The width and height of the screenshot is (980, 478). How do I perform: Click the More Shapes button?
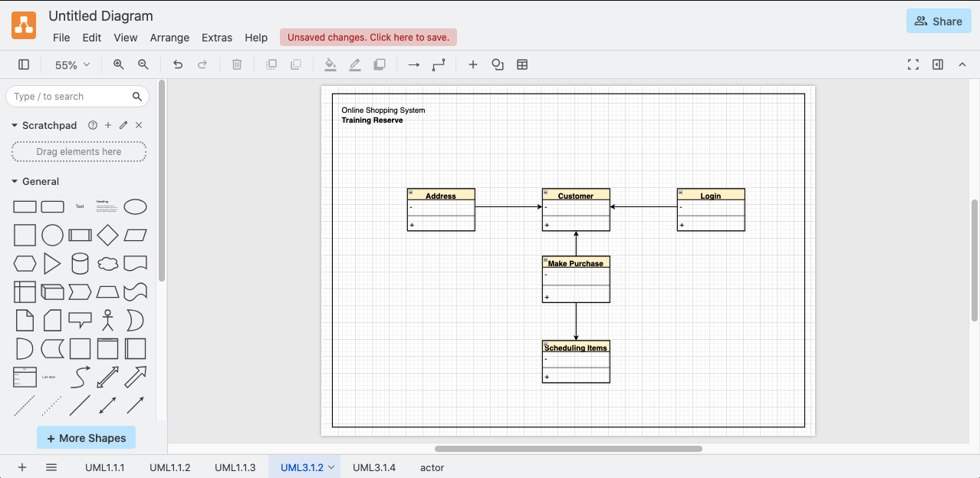[x=86, y=438]
